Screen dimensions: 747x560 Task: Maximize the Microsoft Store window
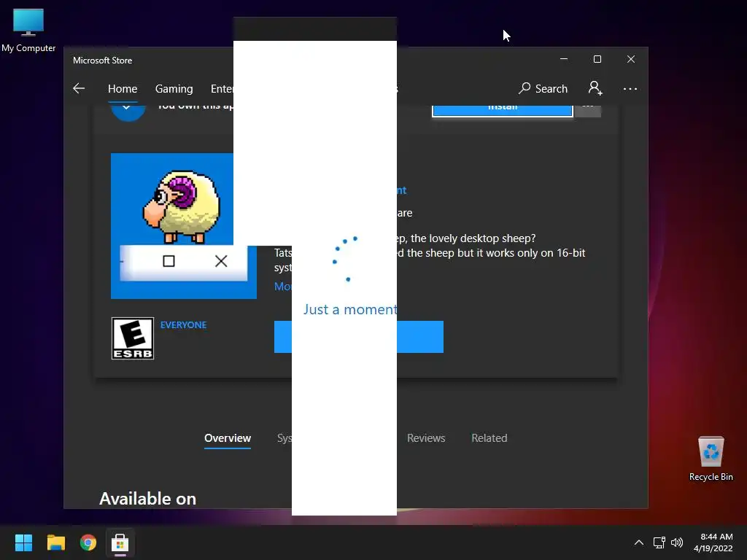(x=597, y=59)
